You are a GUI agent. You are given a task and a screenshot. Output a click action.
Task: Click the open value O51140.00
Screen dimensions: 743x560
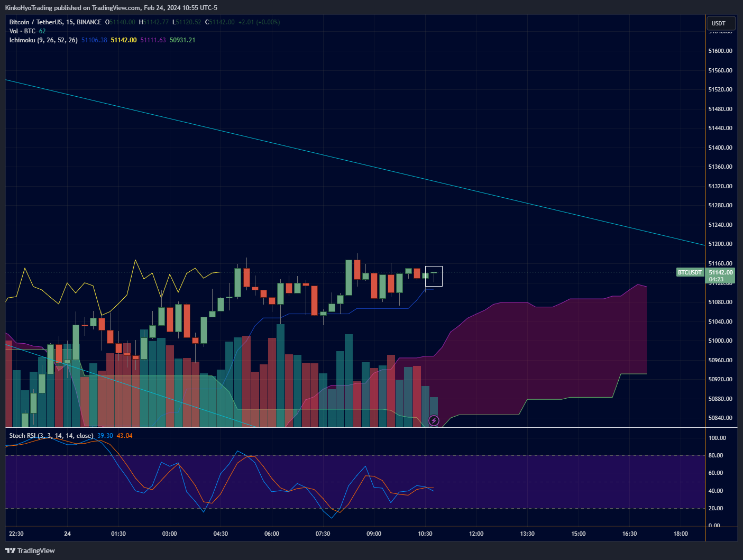[120, 22]
